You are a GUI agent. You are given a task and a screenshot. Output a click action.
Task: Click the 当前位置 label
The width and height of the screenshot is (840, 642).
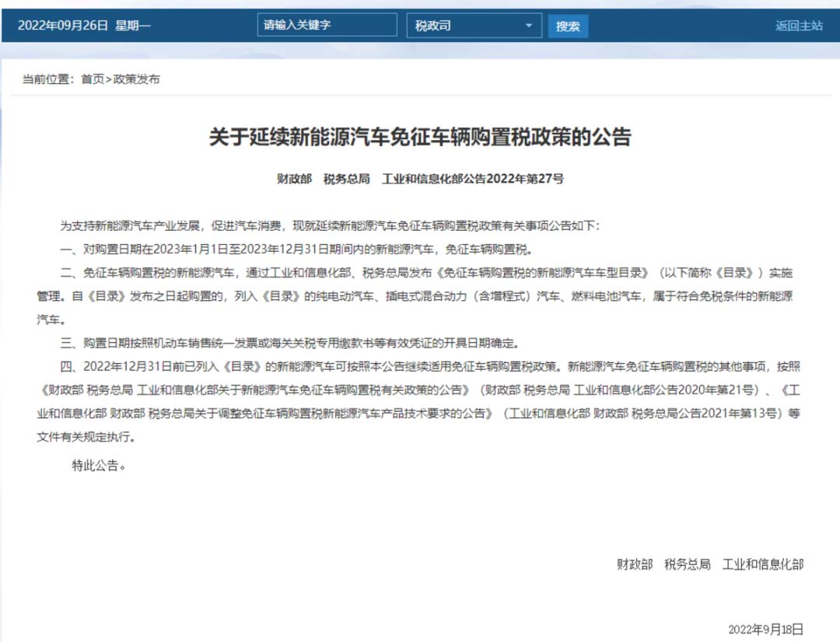click(x=47, y=79)
